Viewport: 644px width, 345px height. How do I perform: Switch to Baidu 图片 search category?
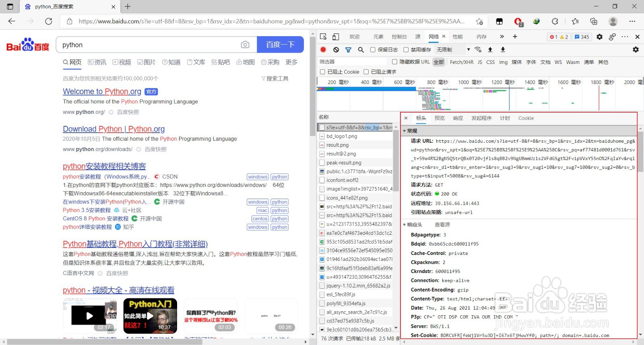[146, 62]
